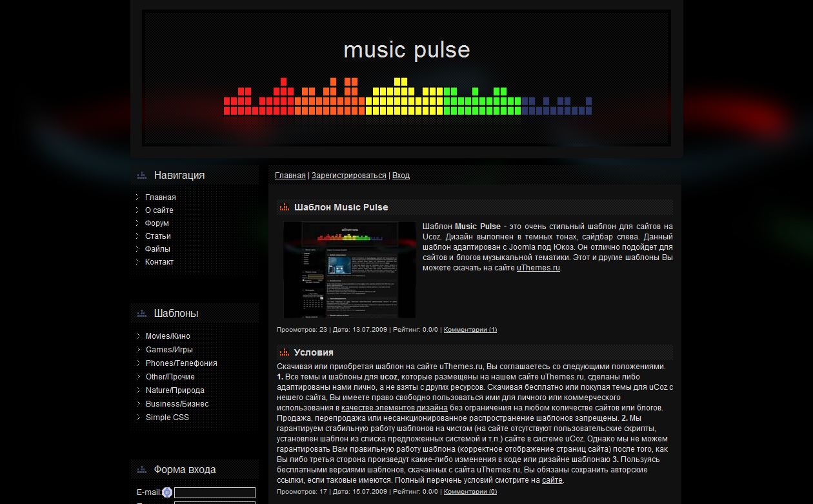
Task: Click the music pulse site title
Action: coord(406,50)
